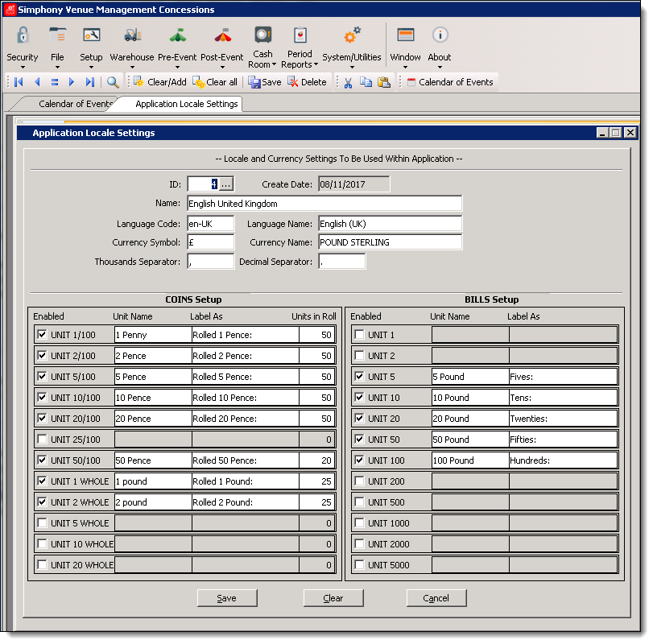Image resolution: width=653 pixels, height=644 pixels.
Task: Expand the Window dropdown arrow
Action: tap(405, 67)
